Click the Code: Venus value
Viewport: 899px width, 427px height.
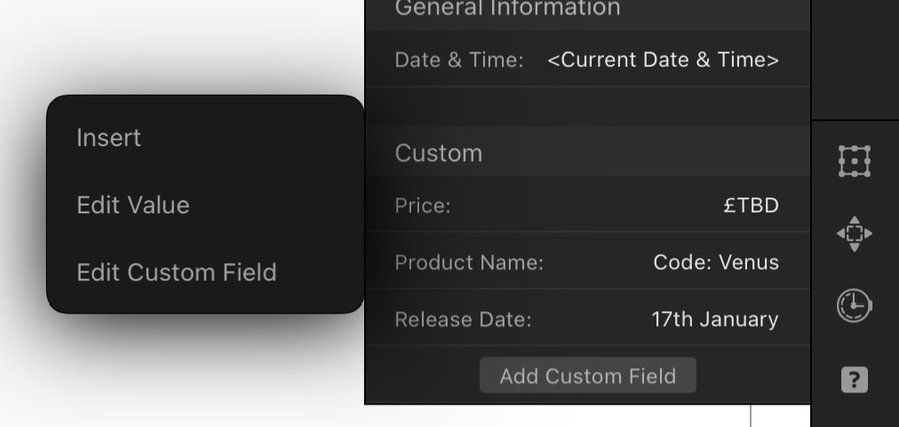[x=716, y=263]
